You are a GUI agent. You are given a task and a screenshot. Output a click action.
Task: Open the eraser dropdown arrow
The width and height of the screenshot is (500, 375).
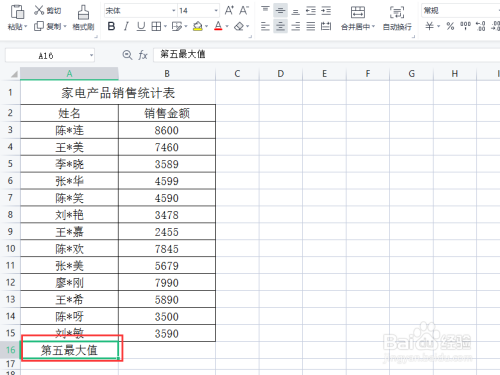click(248, 26)
